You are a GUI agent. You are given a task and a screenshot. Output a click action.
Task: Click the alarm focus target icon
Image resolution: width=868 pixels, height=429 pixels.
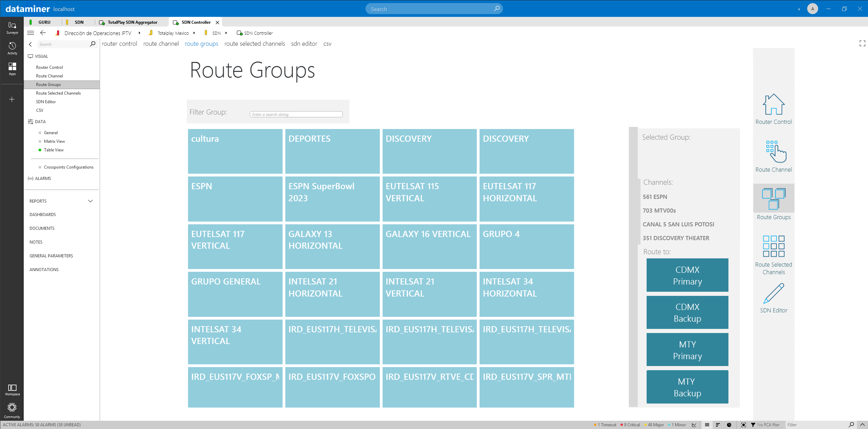click(744, 425)
